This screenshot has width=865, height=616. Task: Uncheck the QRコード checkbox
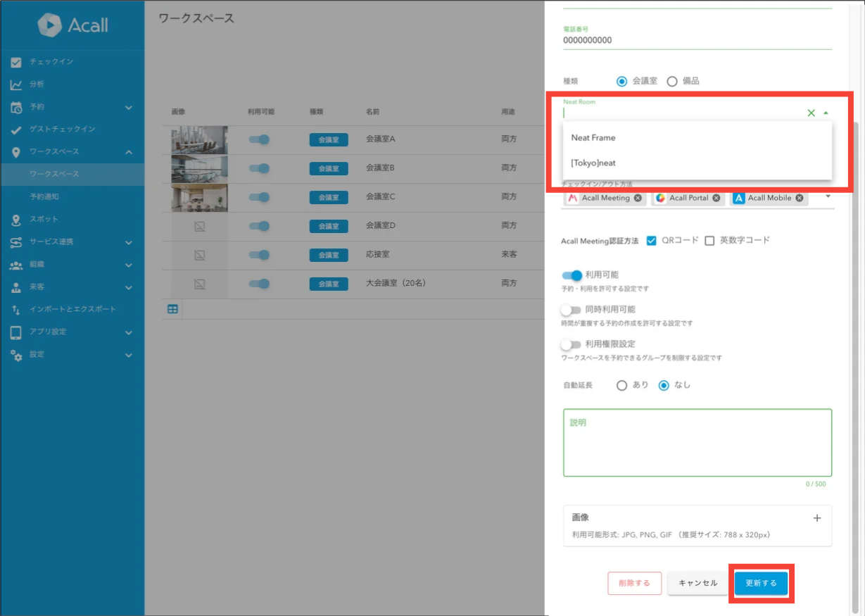pos(651,241)
